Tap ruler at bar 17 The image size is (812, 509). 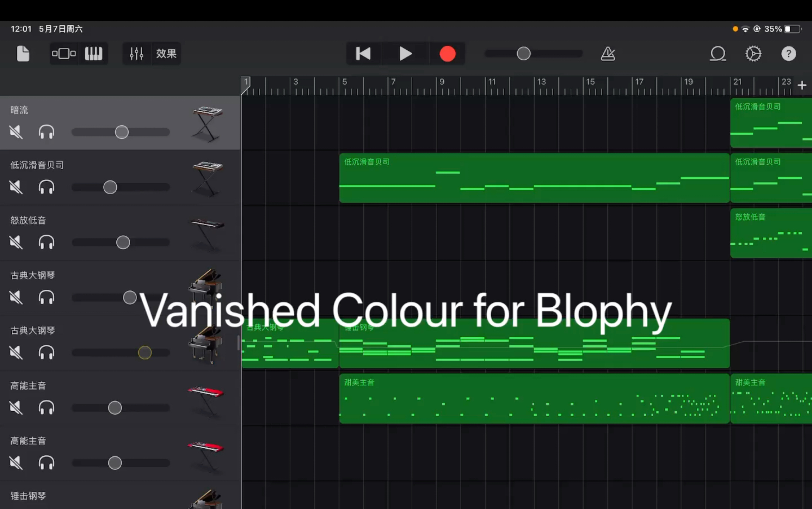coord(639,82)
